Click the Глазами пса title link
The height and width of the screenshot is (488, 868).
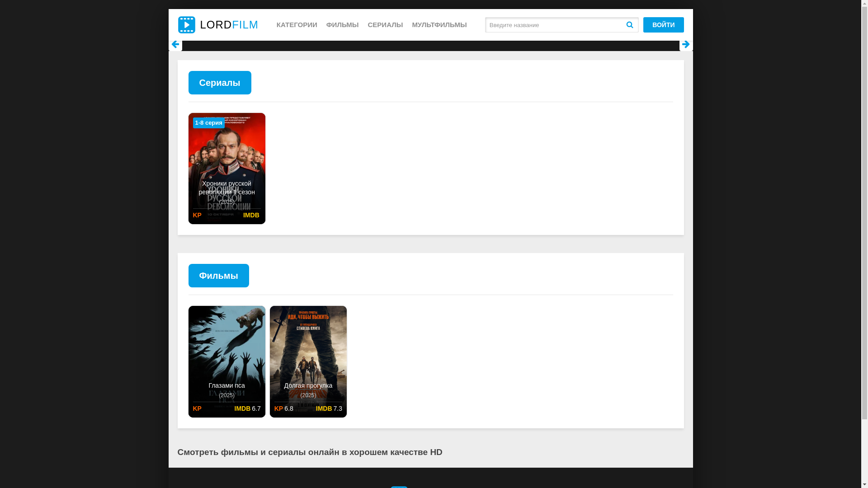(226, 385)
